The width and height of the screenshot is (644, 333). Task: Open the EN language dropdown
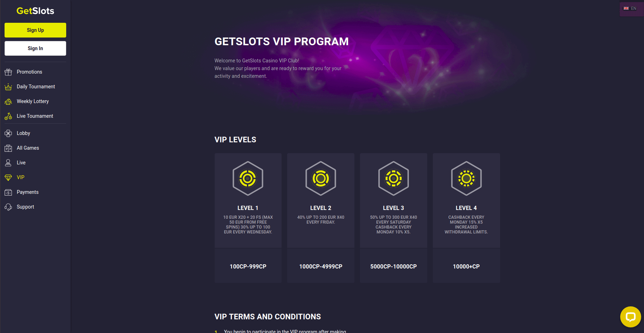point(631,8)
